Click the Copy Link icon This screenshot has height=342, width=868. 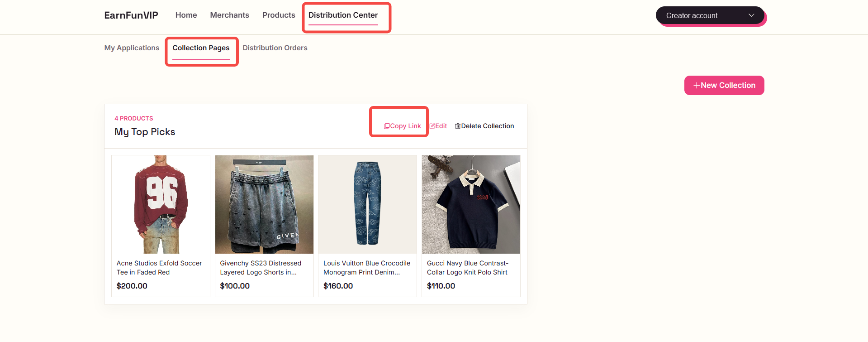click(x=387, y=126)
